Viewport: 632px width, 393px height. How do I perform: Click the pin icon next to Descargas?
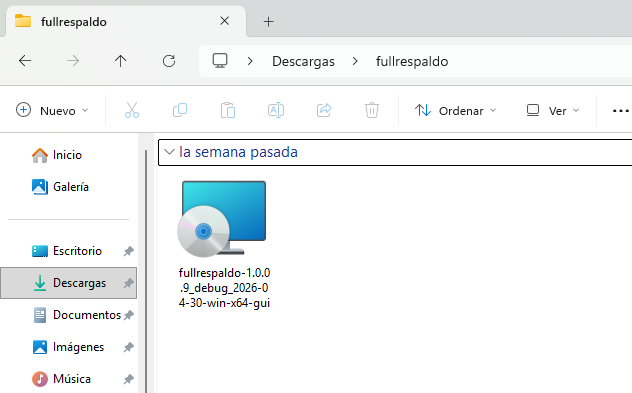[x=129, y=283]
